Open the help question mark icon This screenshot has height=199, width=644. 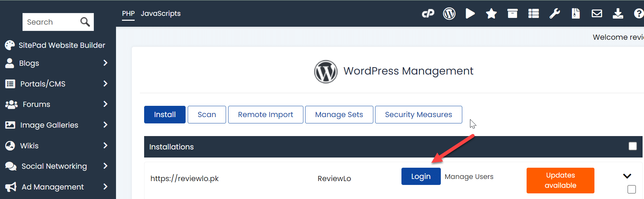click(639, 14)
